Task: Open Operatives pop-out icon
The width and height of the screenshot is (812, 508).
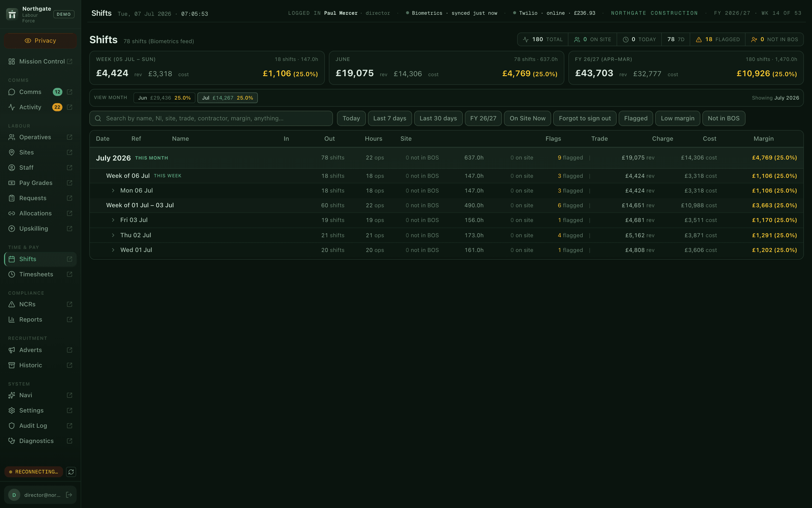Action: [70, 137]
